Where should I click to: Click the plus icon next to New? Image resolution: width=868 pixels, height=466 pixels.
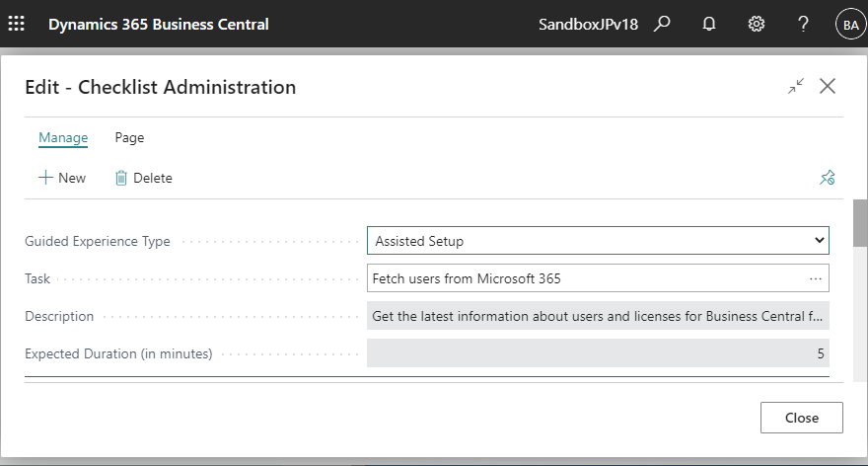coord(45,178)
